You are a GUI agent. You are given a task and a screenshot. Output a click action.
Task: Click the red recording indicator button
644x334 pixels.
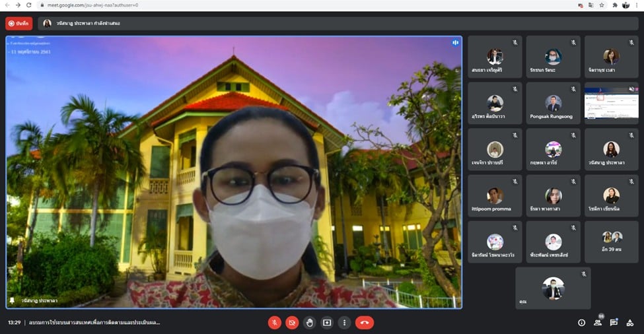point(18,23)
